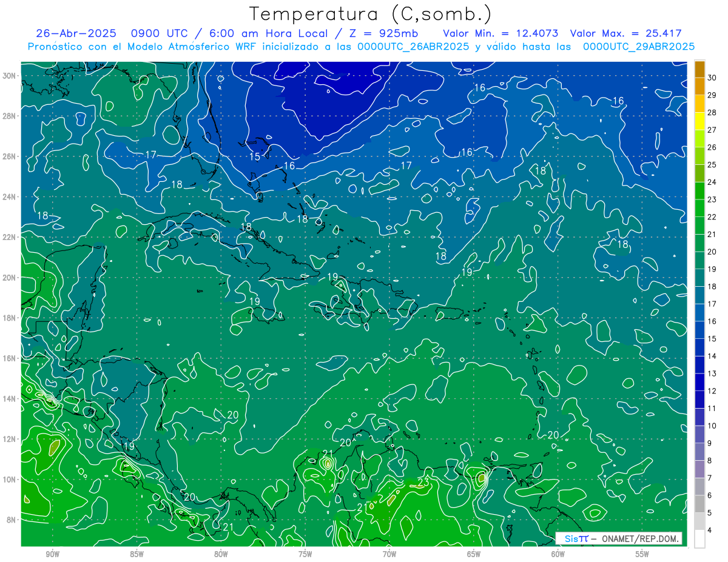This screenshot has width=728, height=562.
Task: Select valid-until time "0000UTC_29ABR2025"
Action: click(639, 46)
